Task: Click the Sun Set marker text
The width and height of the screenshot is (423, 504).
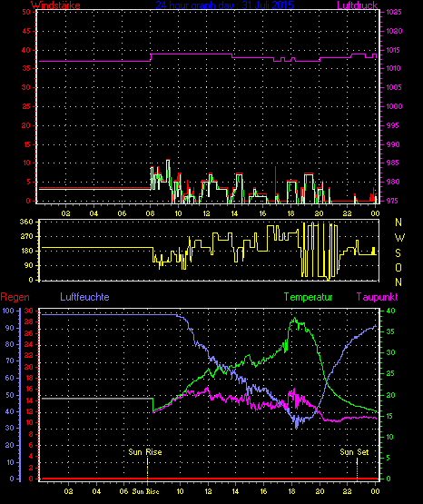Action: tap(354, 452)
